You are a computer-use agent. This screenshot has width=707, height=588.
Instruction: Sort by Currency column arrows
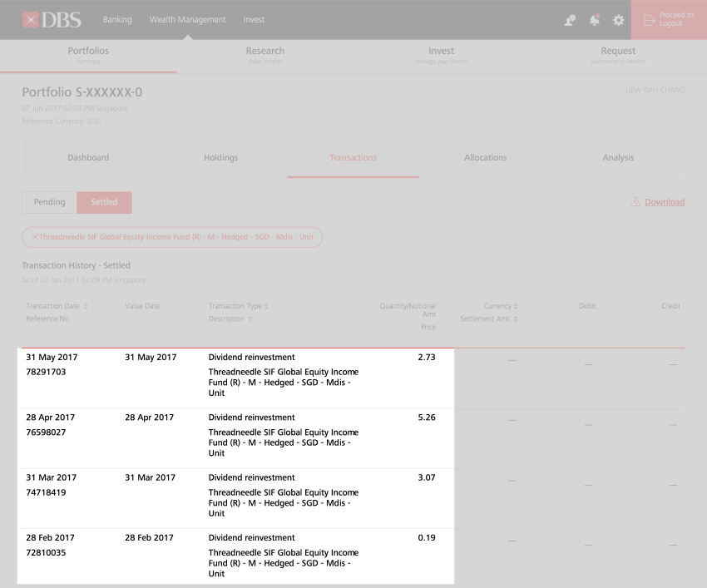(x=516, y=306)
